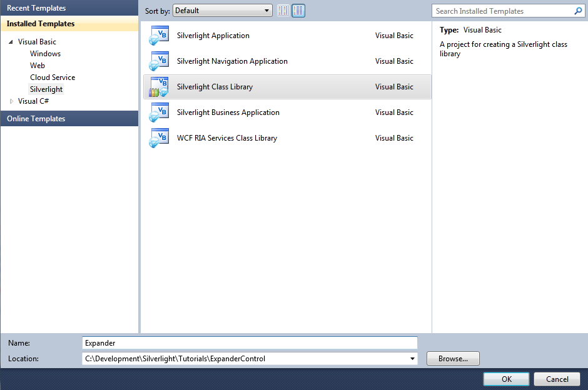Click the Cancel button
588x390 pixels.
pyautogui.click(x=557, y=379)
